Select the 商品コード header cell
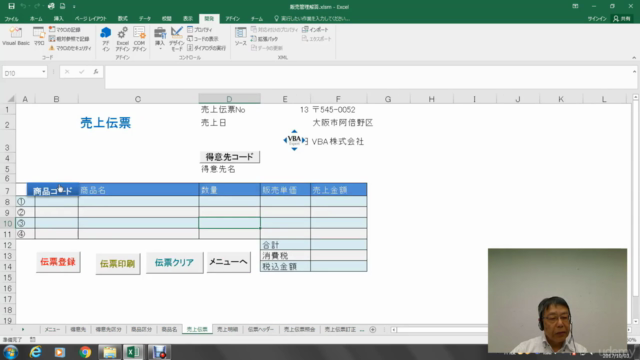This screenshot has height=360, width=640. click(53, 190)
